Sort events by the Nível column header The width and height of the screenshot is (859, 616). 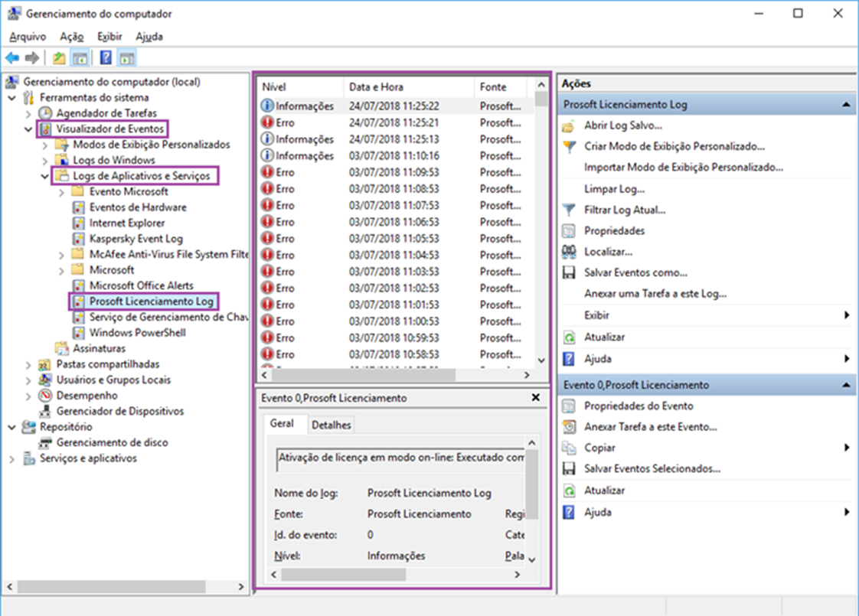point(300,87)
